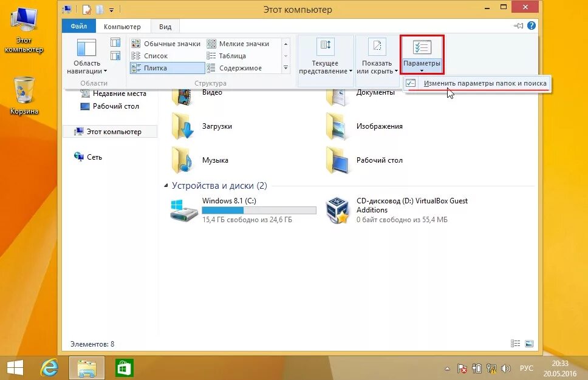Click new folder icon in title bar
The image size is (588, 380).
[x=100, y=9]
